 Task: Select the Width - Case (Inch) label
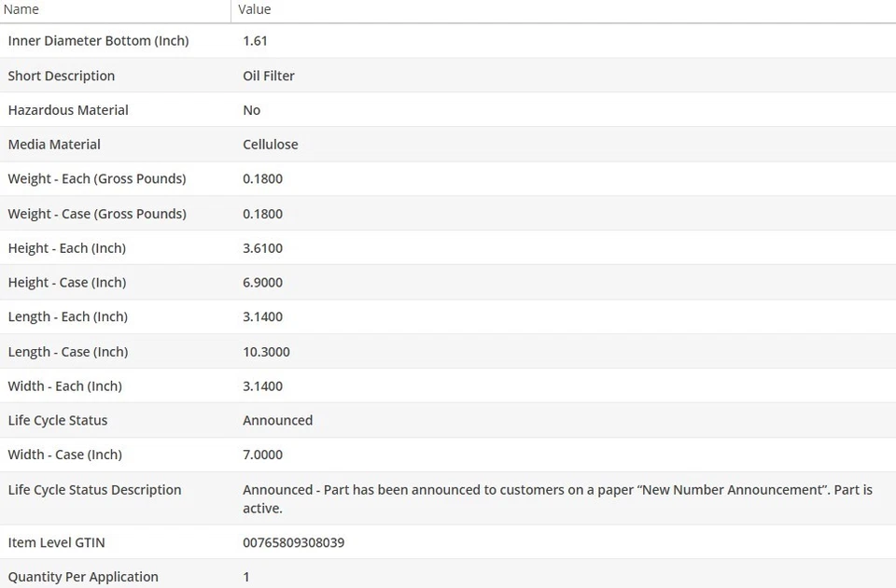[x=65, y=455]
